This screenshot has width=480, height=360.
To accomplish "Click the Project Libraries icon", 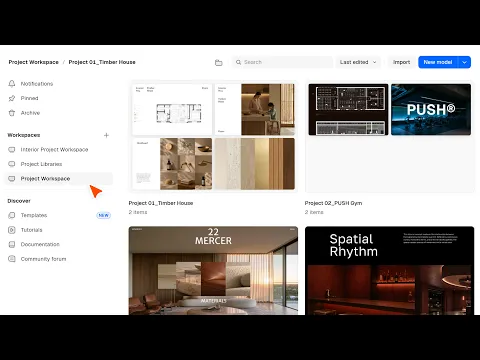I will (12, 164).
